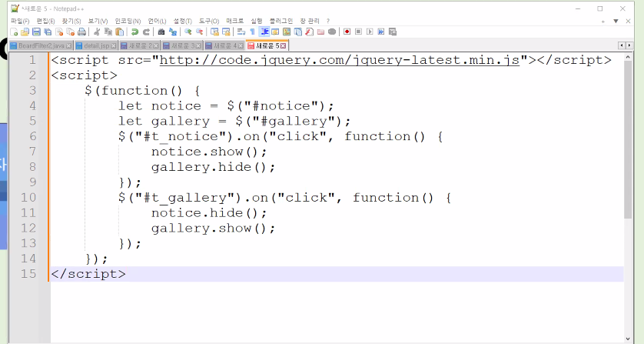Click the Close document toolbar icon
644x344 pixels.
59,32
